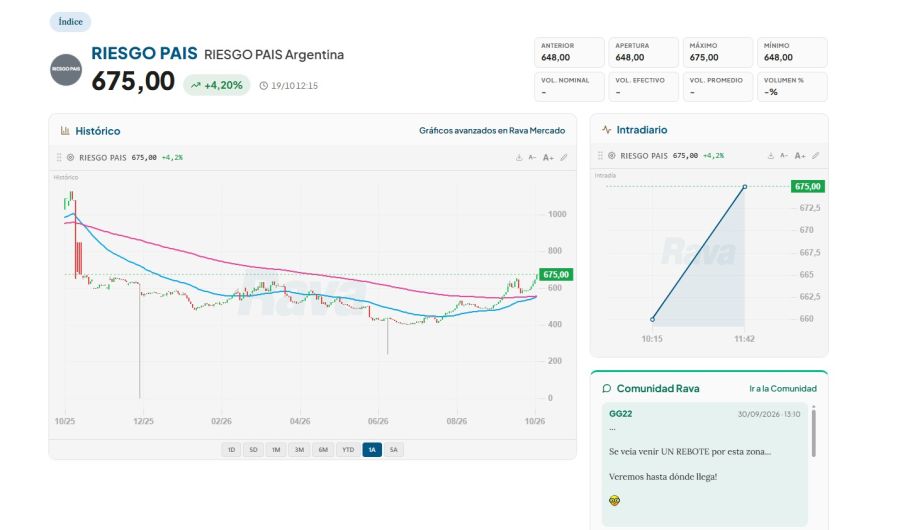Click the APERTURA 648,00 stat box
Screen dimensions: 900x530
[x=643, y=52]
